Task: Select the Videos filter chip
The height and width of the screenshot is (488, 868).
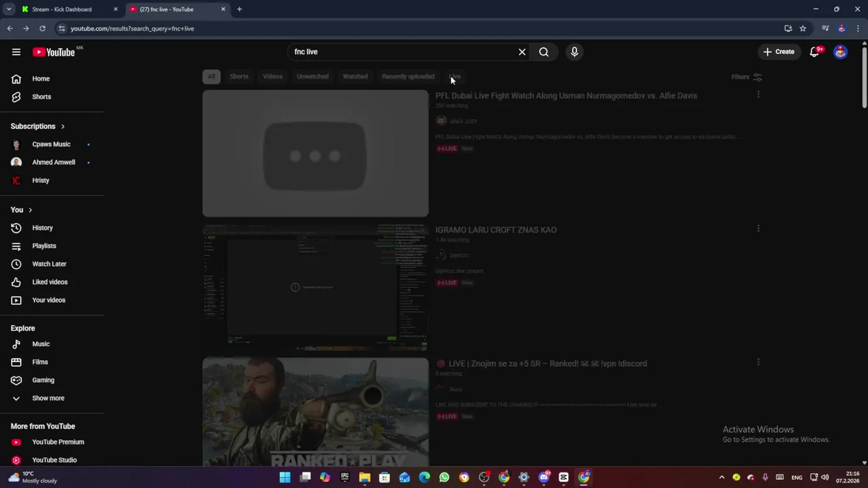Action: [273, 77]
